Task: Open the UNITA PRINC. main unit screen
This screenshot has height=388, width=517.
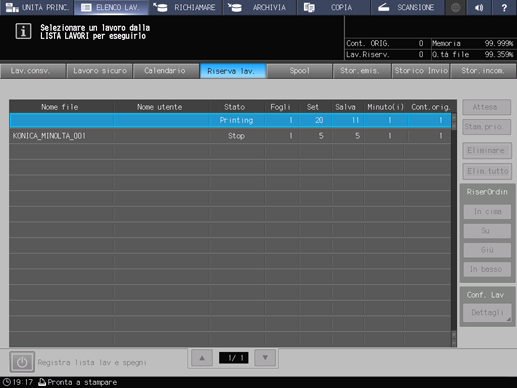Action: pyautogui.click(x=37, y=7)
